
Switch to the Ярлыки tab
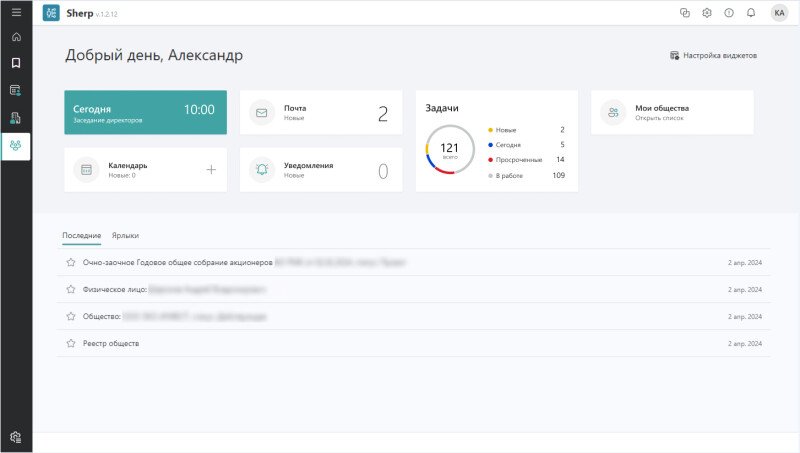[x=125, y=235]
